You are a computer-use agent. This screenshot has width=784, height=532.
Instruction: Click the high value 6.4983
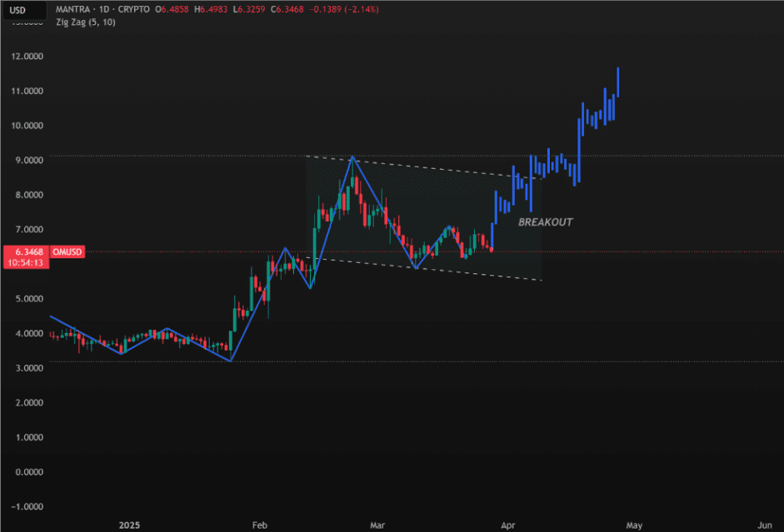pos(214,9)
